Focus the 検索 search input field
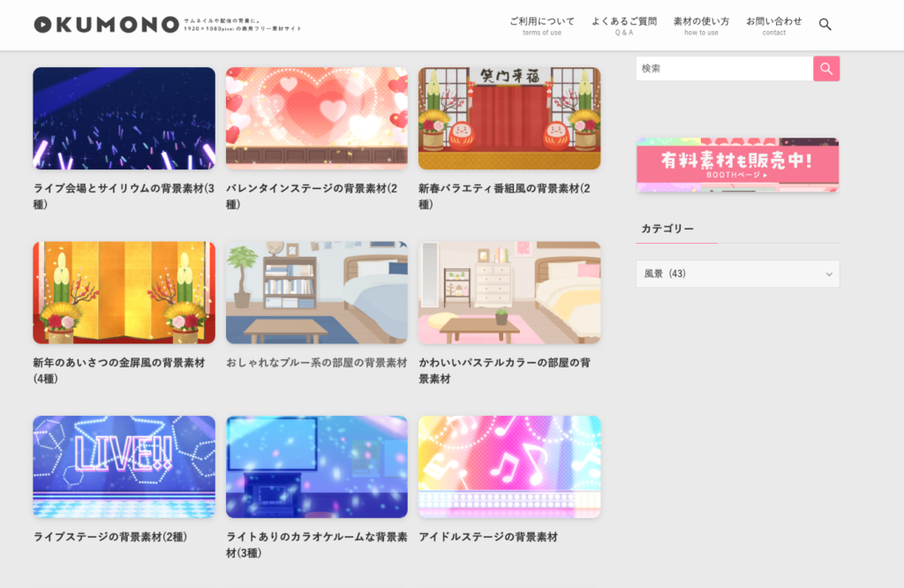Screen dimensions: 904x588 click(x=725, y=69)
